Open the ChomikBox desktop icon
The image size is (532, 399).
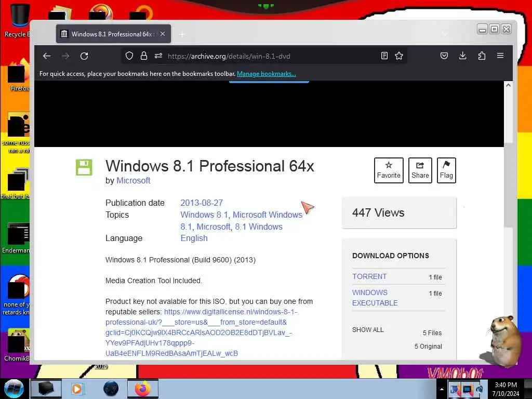[x=16, y=345]
